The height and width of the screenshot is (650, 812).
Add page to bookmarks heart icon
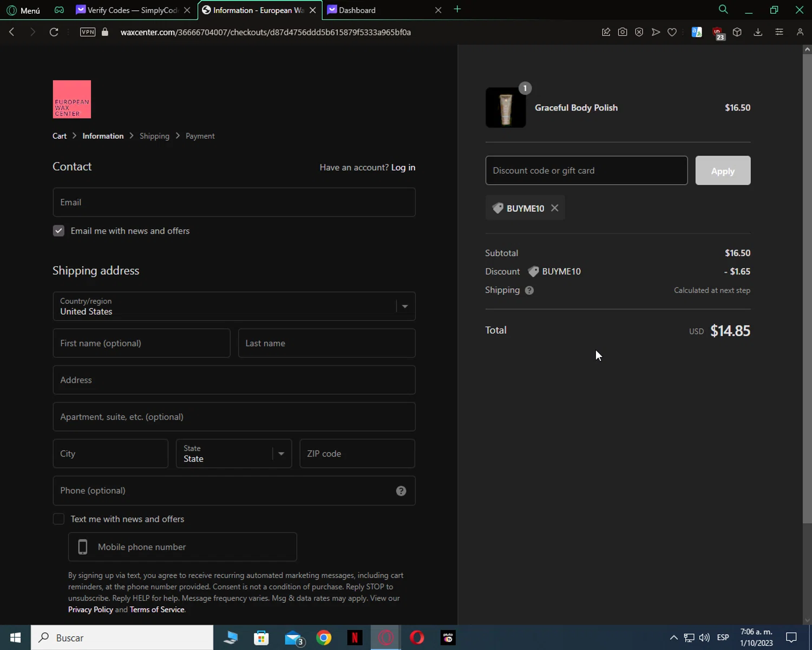click(x=672, y=32)
